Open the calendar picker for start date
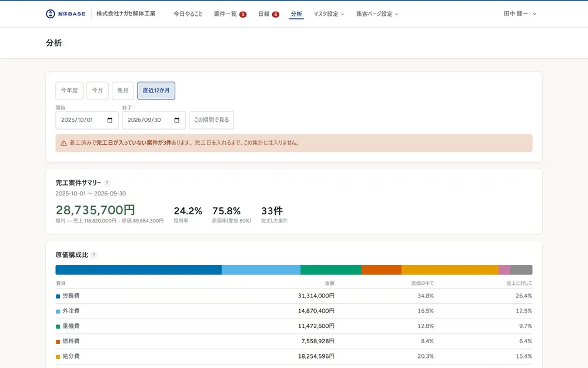Screen dimensions: 588x368 pos(110,120)
